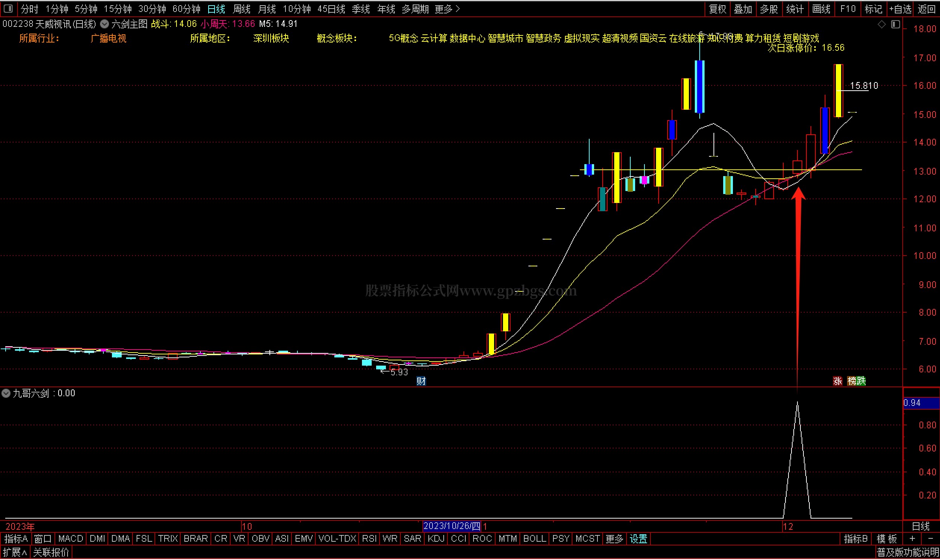Select the MACD indicator tab
The height and width of the screenshot is (560, 940).
pyautogui.click(x=71, y=539)
